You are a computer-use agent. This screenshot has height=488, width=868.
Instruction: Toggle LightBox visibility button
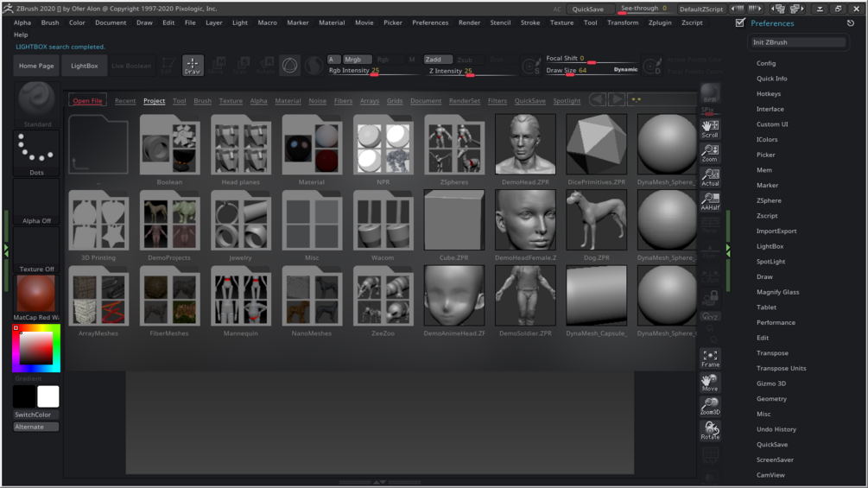click(84, 66)
